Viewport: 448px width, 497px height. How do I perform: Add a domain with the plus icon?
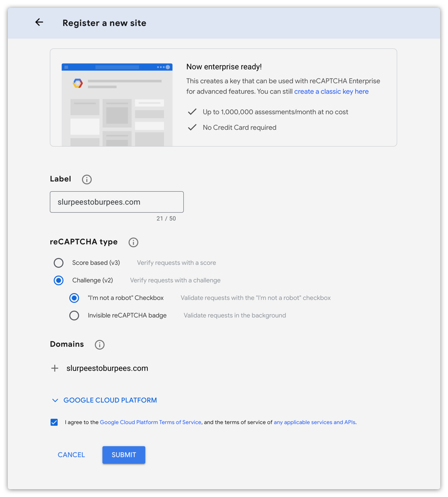(55, 368)
